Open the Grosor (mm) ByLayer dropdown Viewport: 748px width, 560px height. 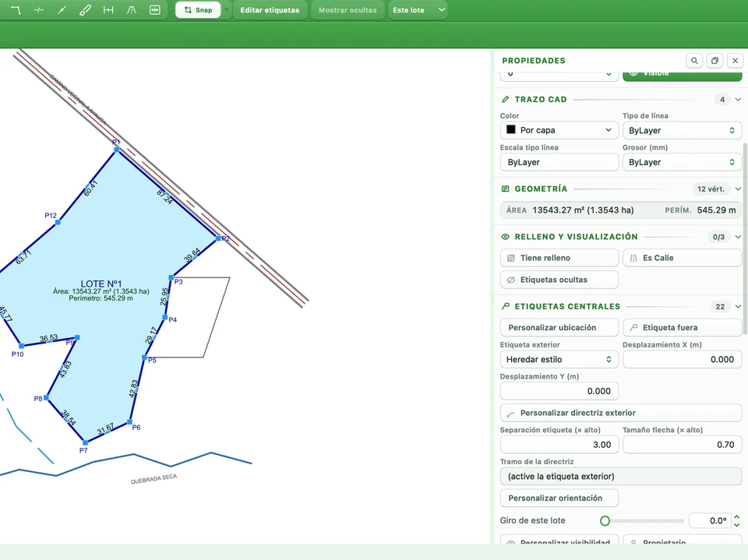point(683,162)
